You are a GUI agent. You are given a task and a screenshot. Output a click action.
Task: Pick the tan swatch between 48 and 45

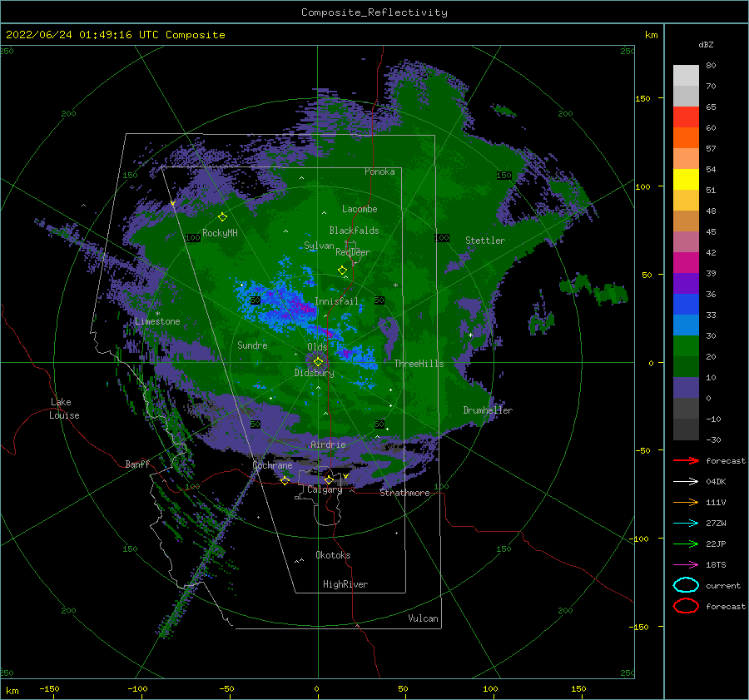[x=686, y=221]
